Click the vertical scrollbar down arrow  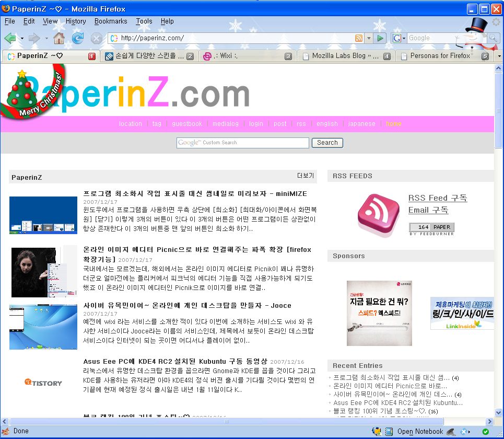tap(498, 412)
